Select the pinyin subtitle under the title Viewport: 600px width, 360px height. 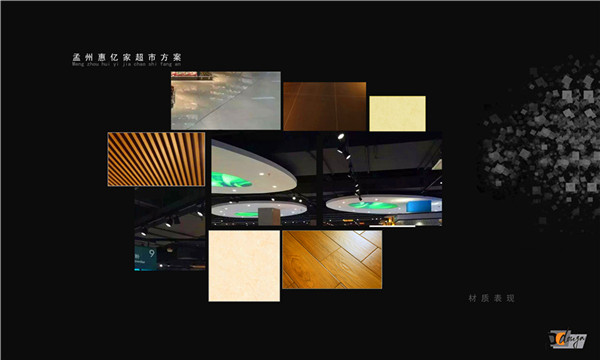[x=126, y=65]
